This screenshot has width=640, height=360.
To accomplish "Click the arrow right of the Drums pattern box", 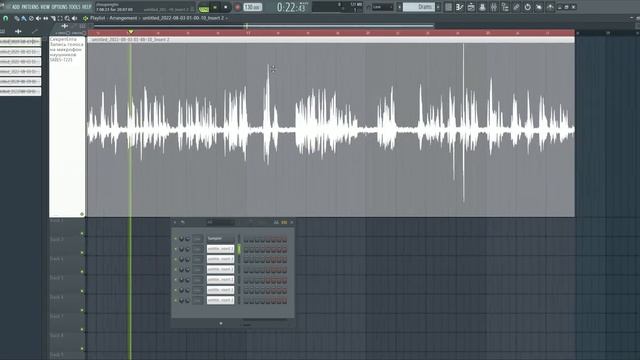I will (438, 7).
